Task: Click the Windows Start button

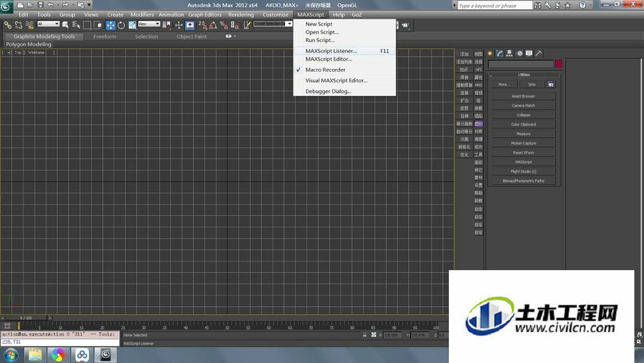Action: (11, 355)
